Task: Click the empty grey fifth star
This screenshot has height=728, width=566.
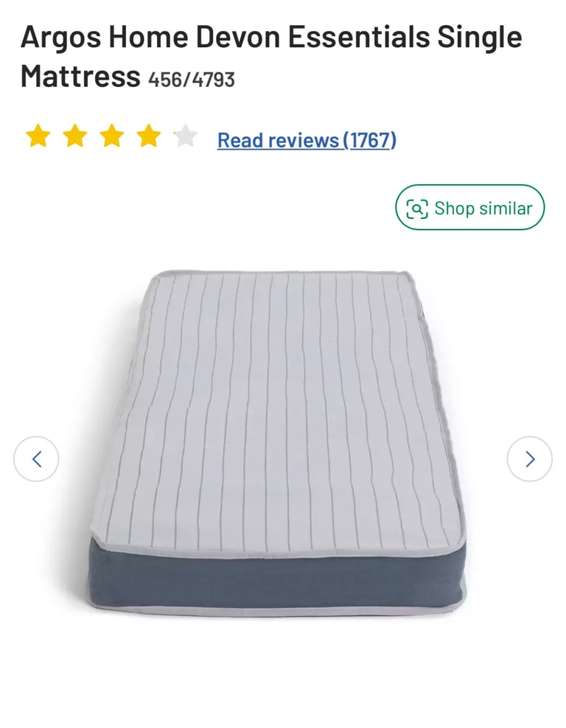Action: coord(186,136)
